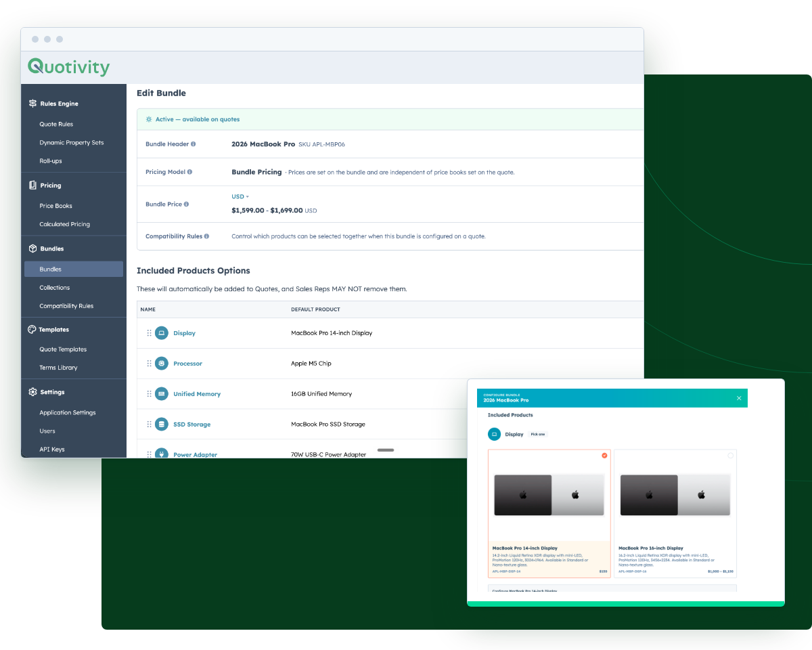Click the 70W USB-C Power Adapter cell
The width and height of the screenshot is (812, 650).
pyautogui.click(x=329, y=454)
